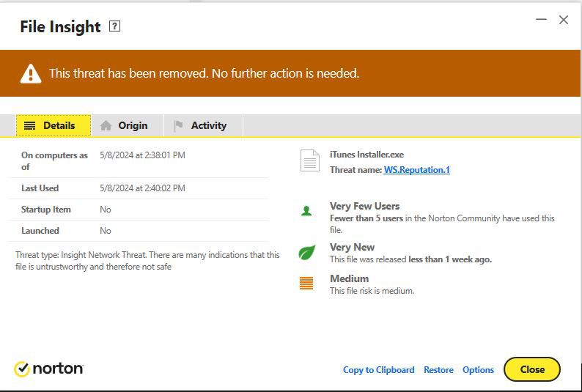Click the house icon on Origin tab

click(x=106, y=125)
